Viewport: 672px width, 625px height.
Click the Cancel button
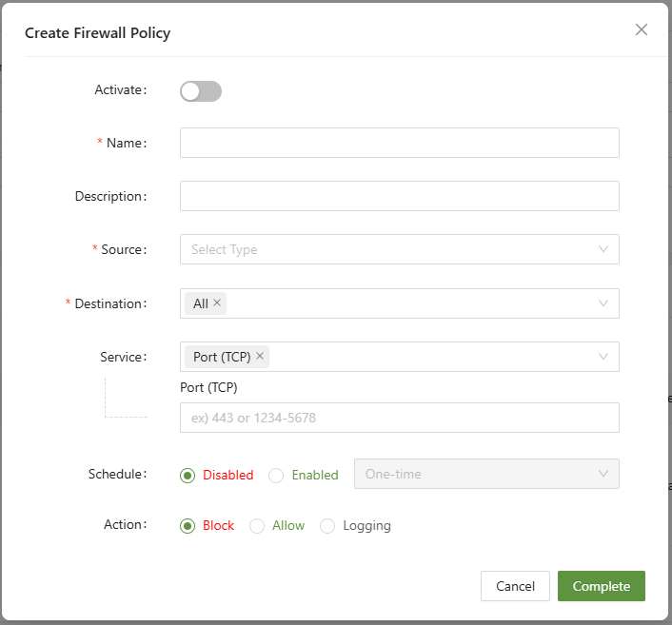(515, 586)
